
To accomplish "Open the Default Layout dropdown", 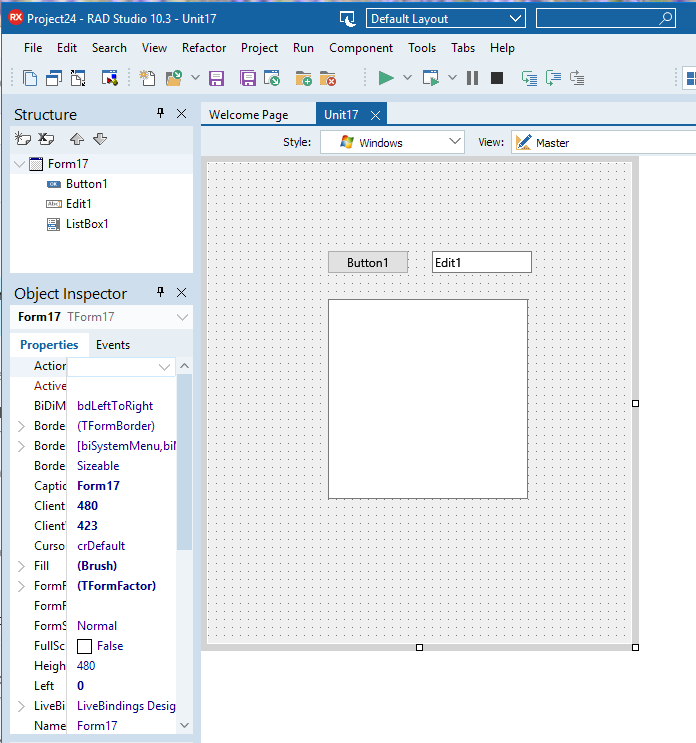I will tap(445, 18).
